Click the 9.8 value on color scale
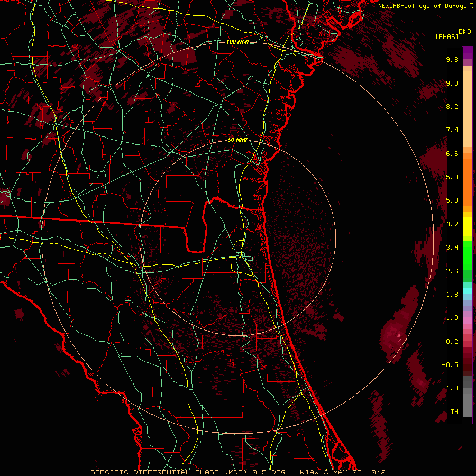 [452, 59]
